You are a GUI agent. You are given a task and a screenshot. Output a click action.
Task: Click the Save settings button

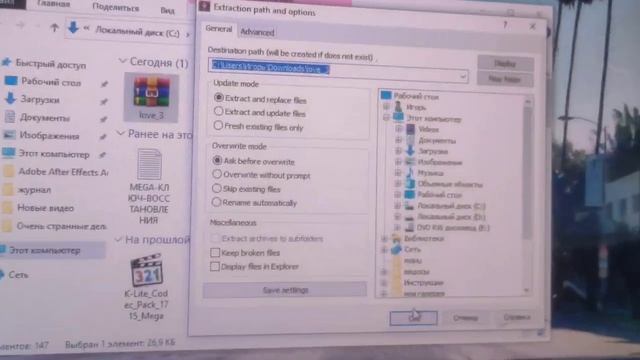click(285, 290)
